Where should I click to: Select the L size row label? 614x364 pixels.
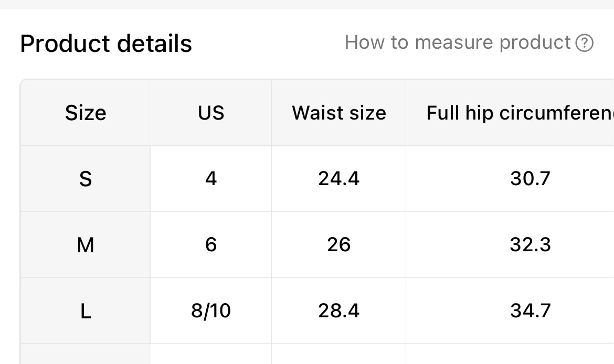[86, 311]
